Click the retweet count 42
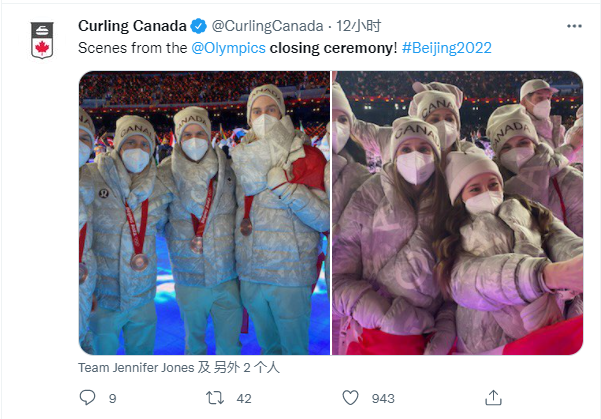This screenshot has height=419, width=601. click(244, 398)
